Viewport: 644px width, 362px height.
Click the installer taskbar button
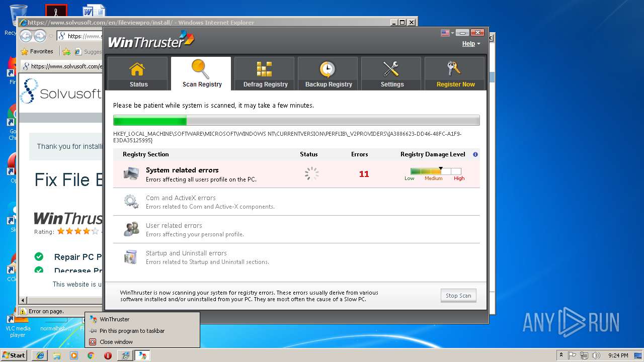125,355
